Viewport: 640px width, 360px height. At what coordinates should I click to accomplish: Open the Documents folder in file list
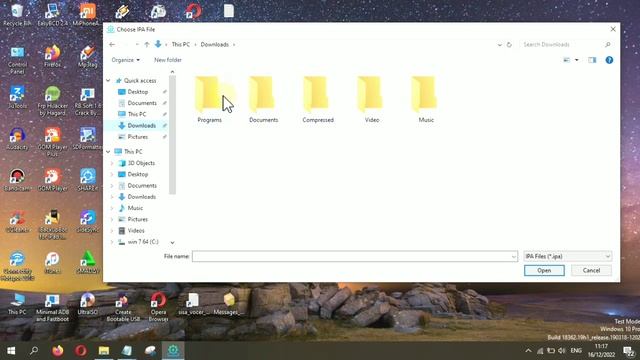(x=263, y=99)
